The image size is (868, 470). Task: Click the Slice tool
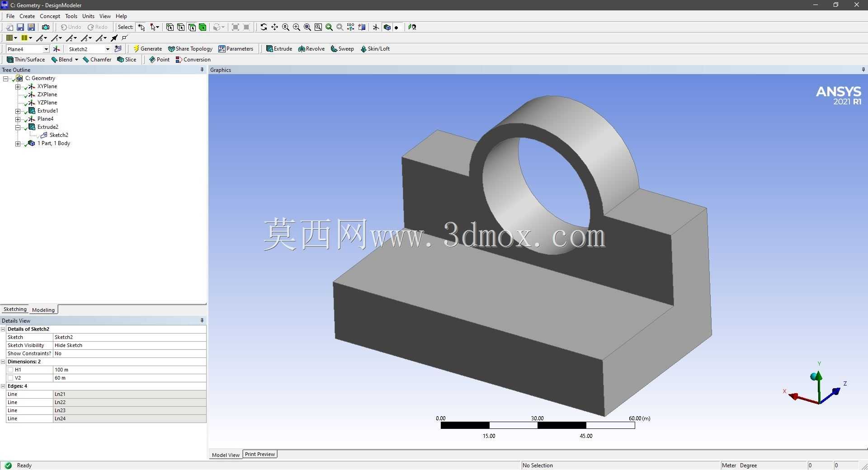click(x=127, y=60)
